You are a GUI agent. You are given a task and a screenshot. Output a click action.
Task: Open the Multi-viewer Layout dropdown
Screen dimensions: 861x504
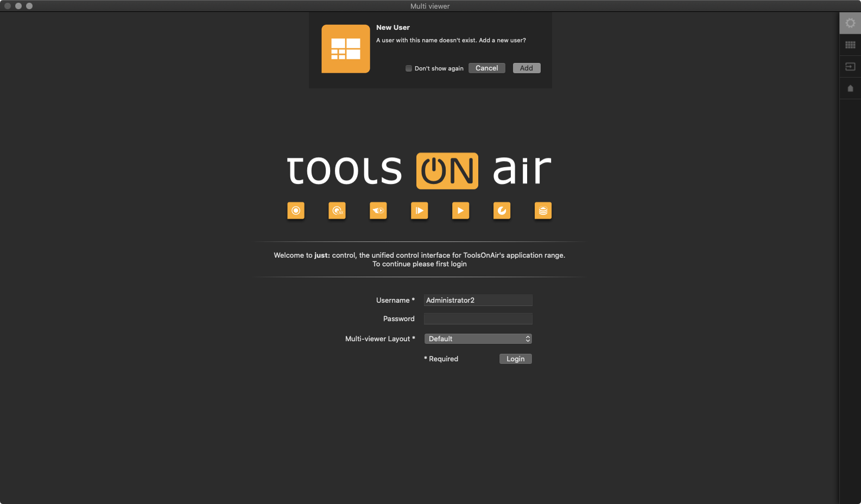click(478, 339)
